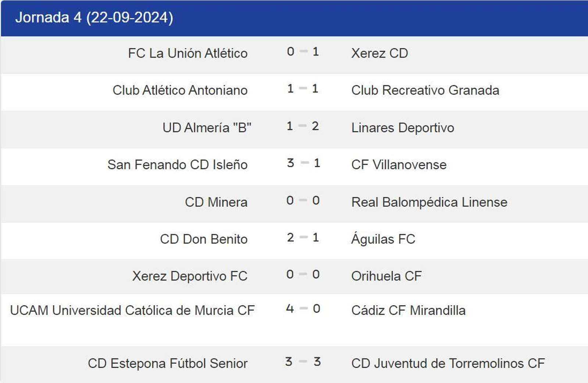
Task: Open CD Juventud de Torremolinos CF link
Action: (448, 364)
